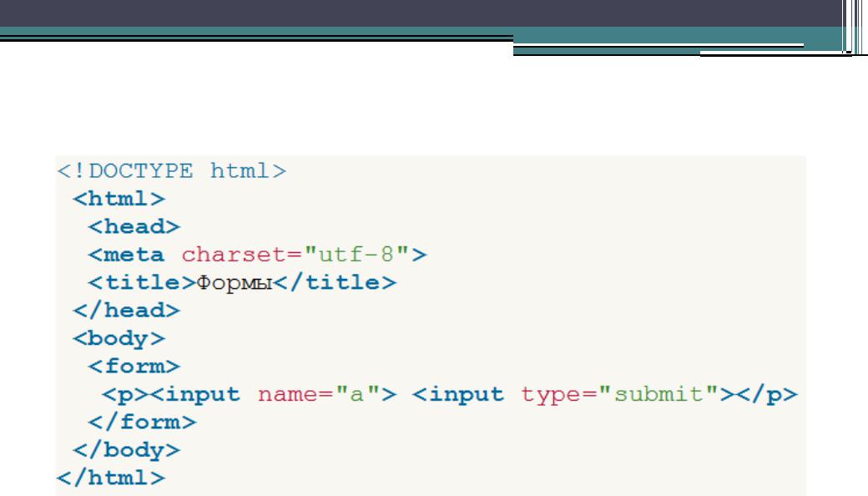The image size is (868, 496).
Task: Click the "utf-8" attribute value
Action: (x=356, y=255)
